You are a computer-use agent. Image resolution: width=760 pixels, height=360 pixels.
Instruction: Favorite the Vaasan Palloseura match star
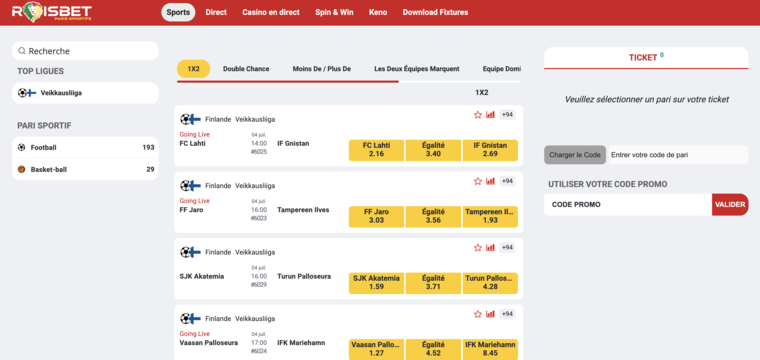(x=478, y=314)
